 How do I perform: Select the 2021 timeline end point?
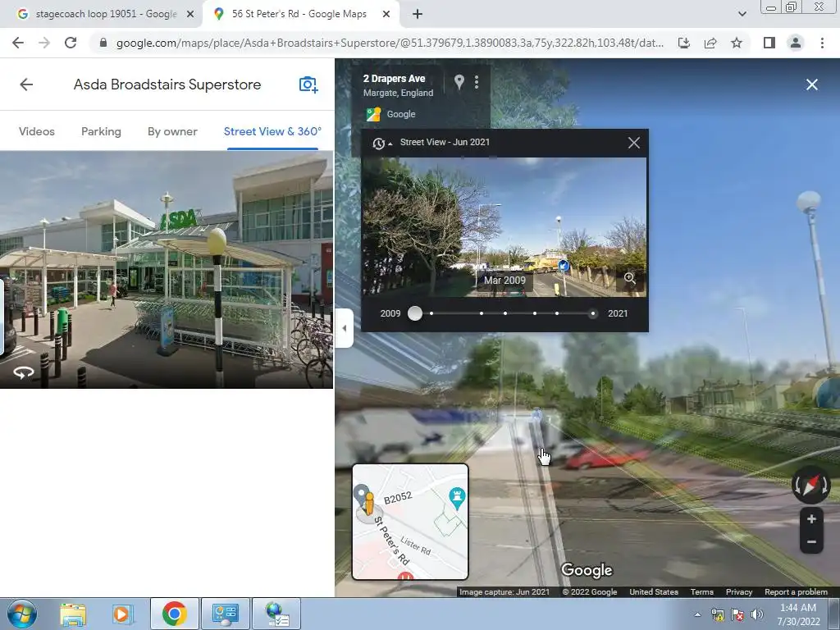[592, 313]
